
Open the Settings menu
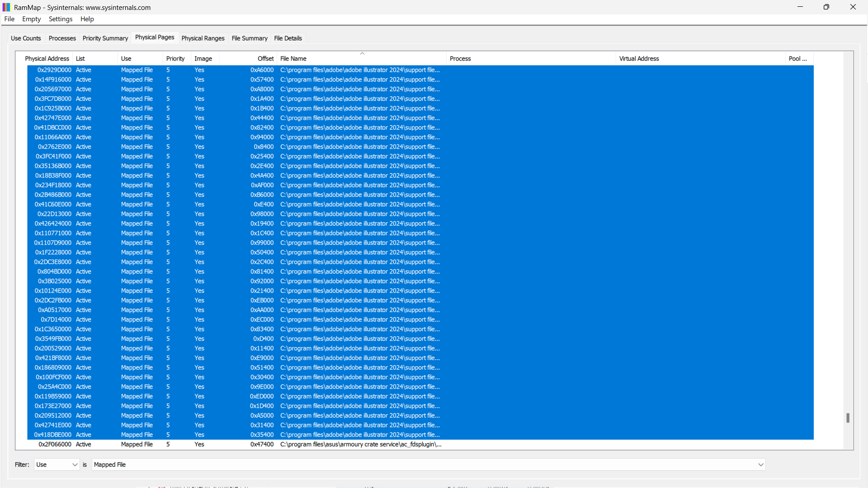coord(60,19)
